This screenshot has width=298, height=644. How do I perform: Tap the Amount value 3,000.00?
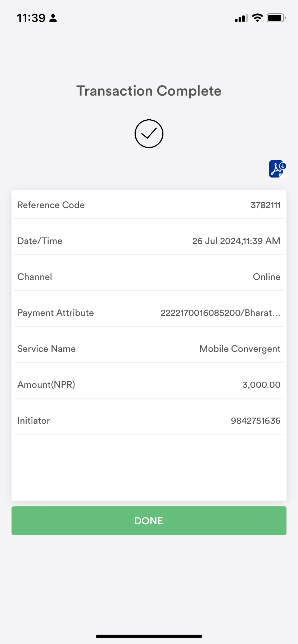click(x=261, y=385)
